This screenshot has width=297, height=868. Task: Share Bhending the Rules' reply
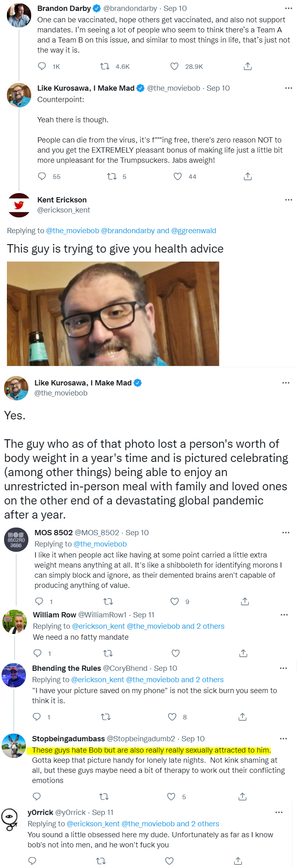tap(242, 717)
